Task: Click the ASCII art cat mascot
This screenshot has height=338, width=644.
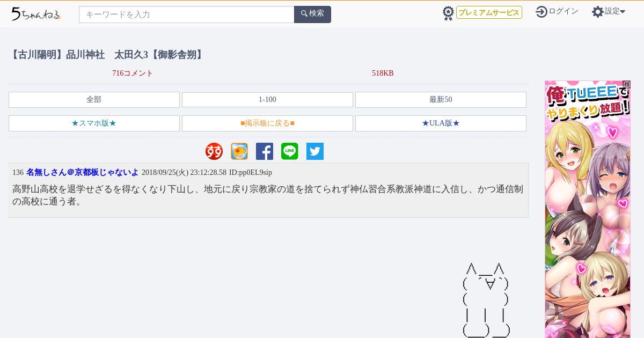Action: point(486,300)
